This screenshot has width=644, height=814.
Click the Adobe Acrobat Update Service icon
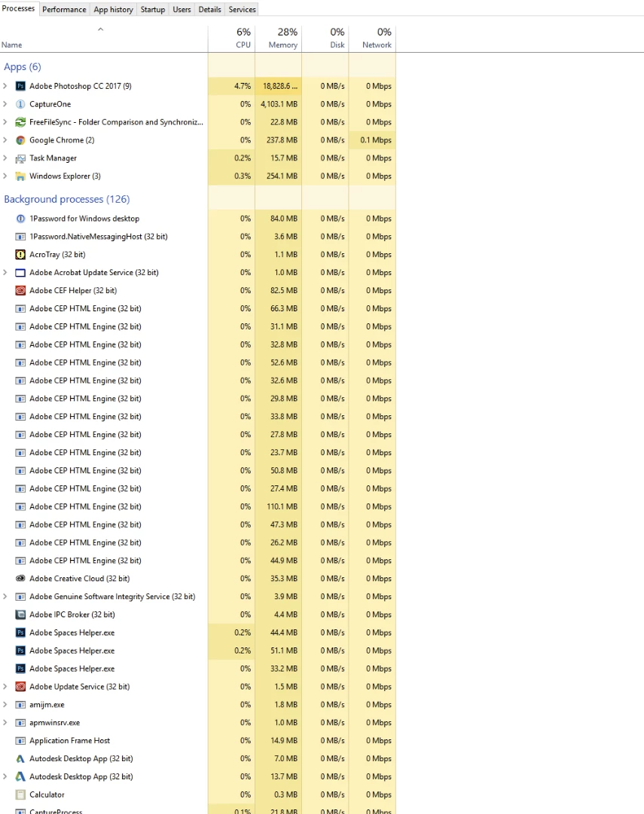coord(20,273)
